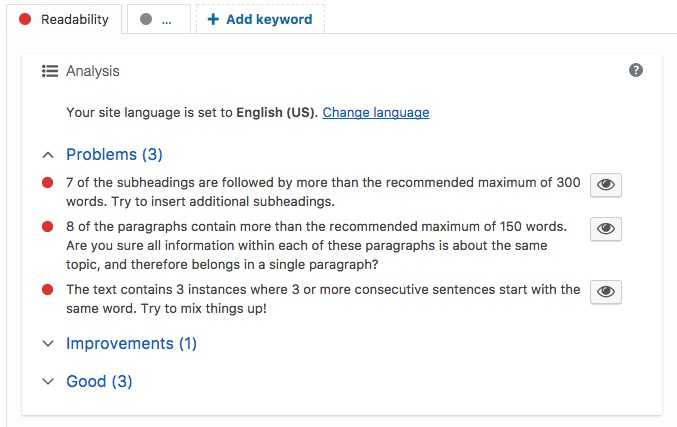Click the 150-word paragraph problem text
The width and height of the screenshot is (677, 427).
pos(316,244)
